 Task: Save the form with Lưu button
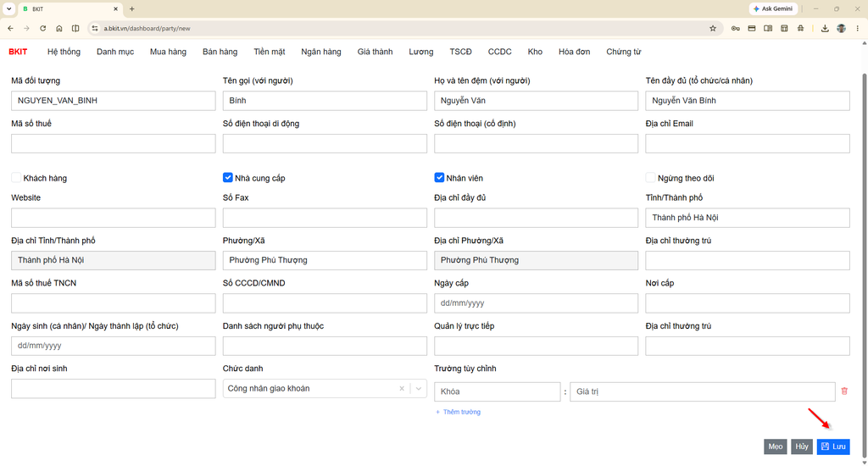point(833,446)
